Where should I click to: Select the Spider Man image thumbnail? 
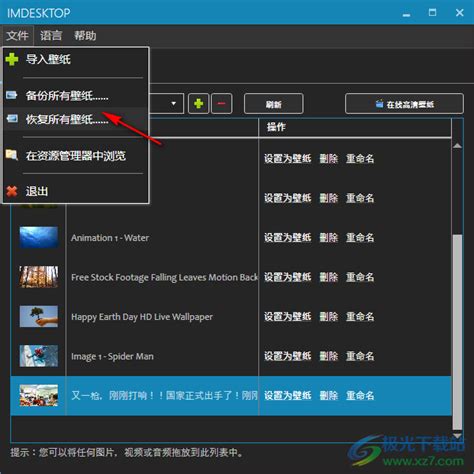(x=39, y=356)
